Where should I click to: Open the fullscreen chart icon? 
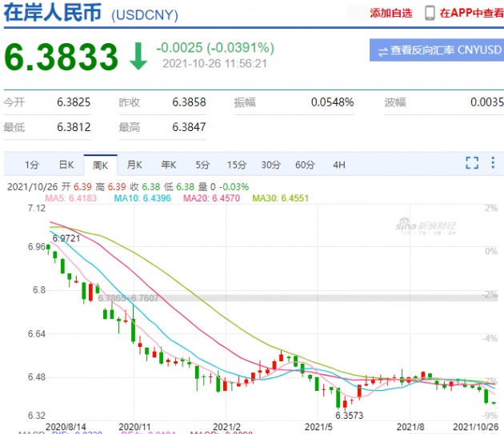(x=472, y=163)
